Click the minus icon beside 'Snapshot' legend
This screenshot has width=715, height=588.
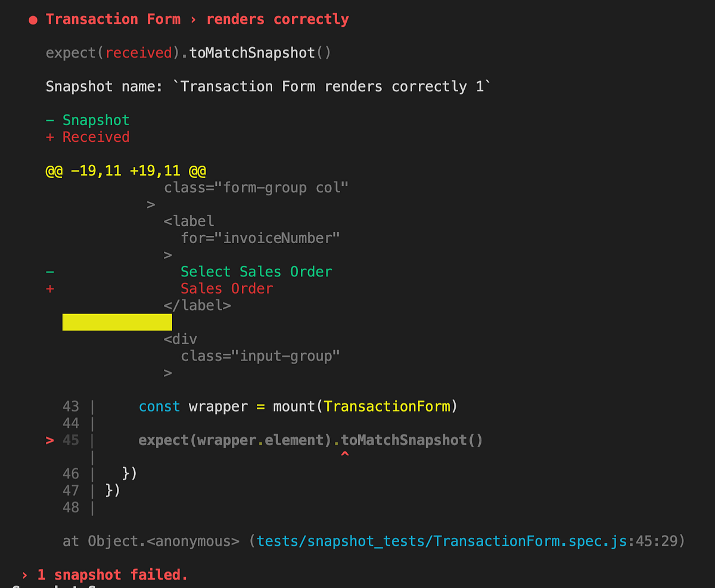click(50, 119)
